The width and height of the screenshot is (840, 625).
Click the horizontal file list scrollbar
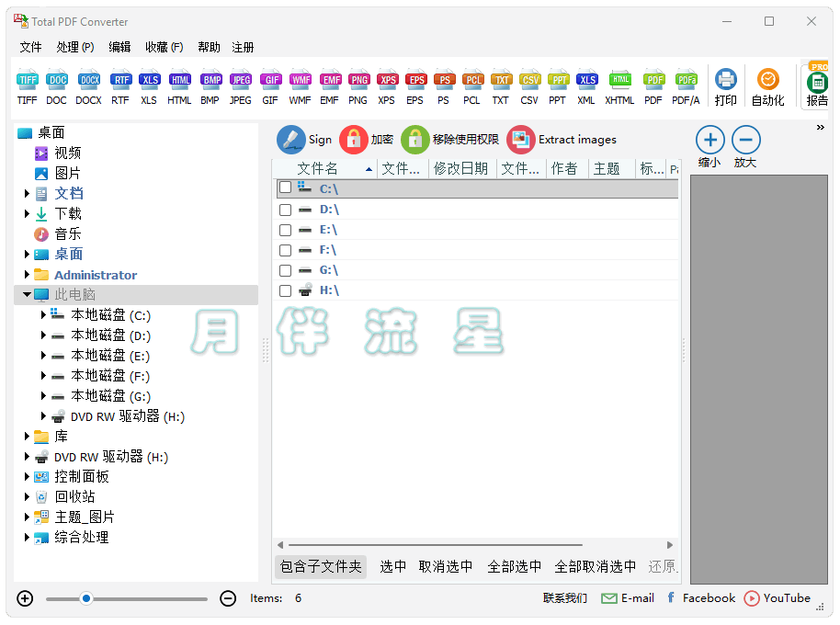pyautogui.click(x=435, y=545)
